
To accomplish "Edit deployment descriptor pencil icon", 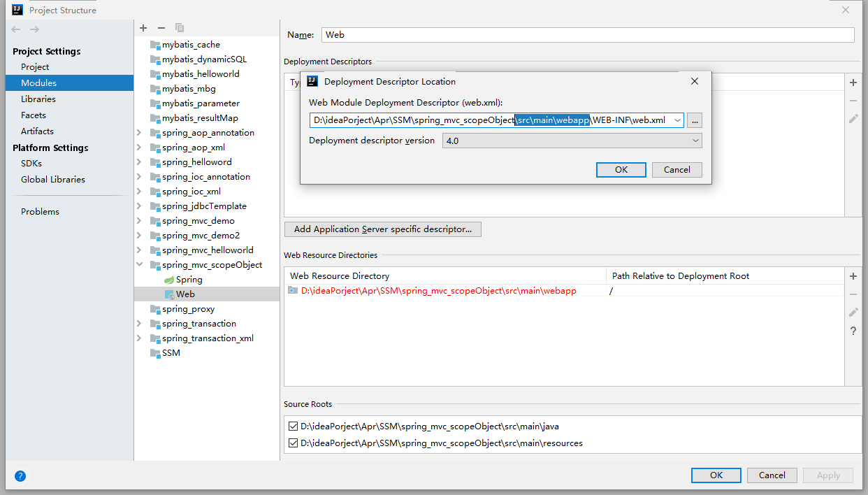I will [853, 119].
